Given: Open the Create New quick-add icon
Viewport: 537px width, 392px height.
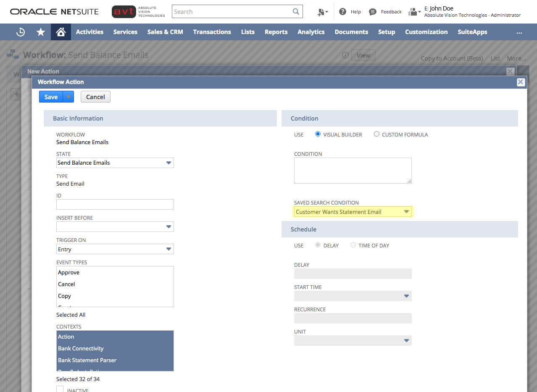Looking at the screenshot, I should 322,11.
